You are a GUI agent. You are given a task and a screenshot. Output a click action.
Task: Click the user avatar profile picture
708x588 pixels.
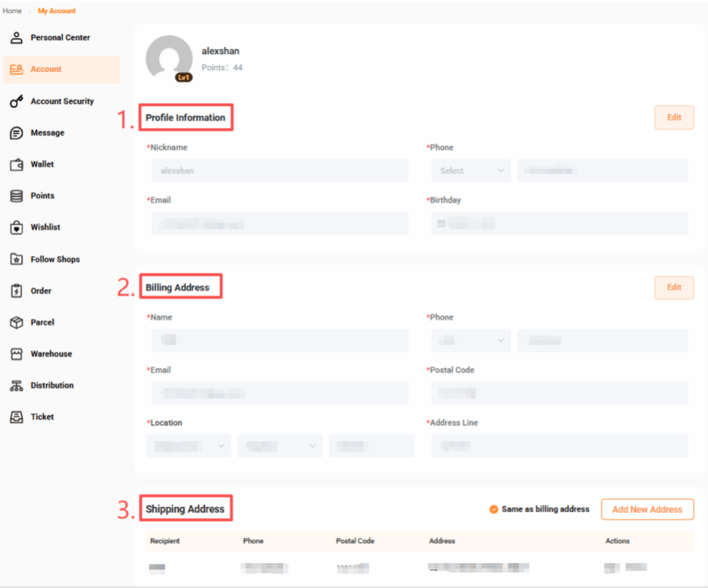(x=169, y=58)
